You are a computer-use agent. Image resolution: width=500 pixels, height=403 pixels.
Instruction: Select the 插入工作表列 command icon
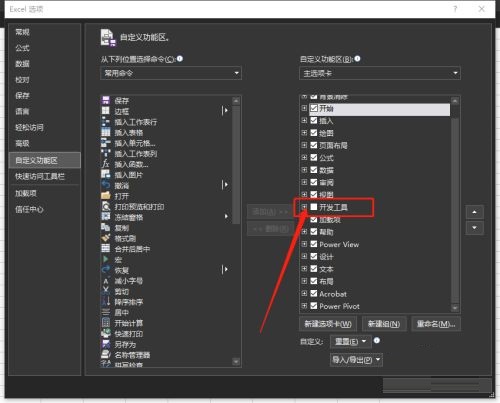pos(106,153)
